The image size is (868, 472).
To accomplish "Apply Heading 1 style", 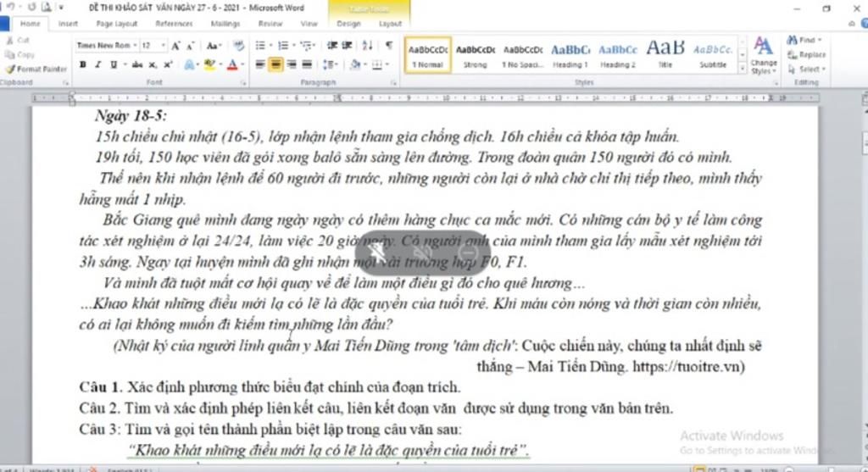I will pos(570,55).
